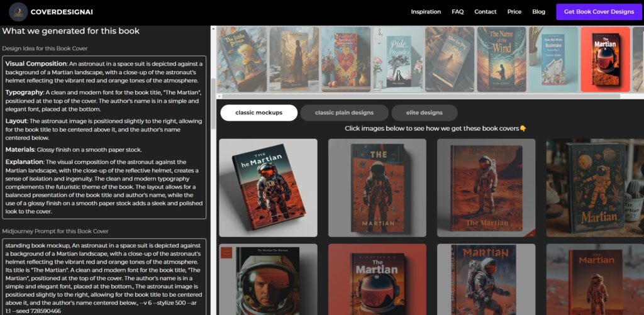Click 'Midjourney Prompt for this Book Cover' label

[x=55, y=231]
